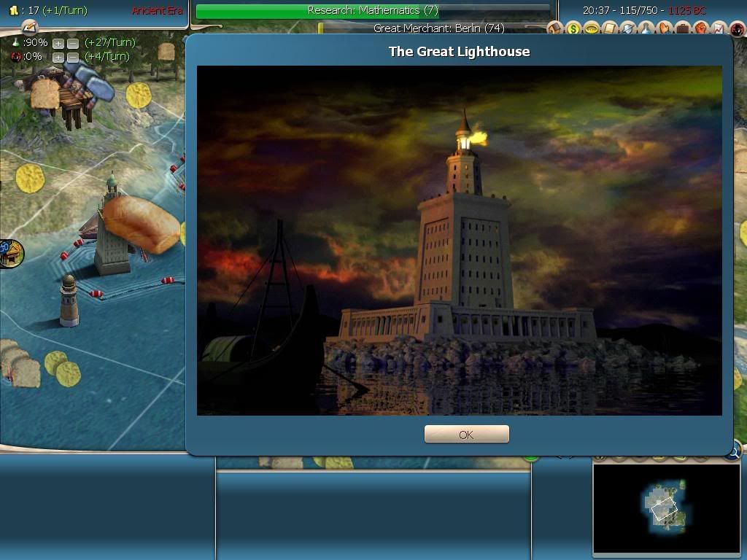Open the Civics screen gold ring icon
The height and width of the screenshot is (560, 747).
tap(591, 28)
